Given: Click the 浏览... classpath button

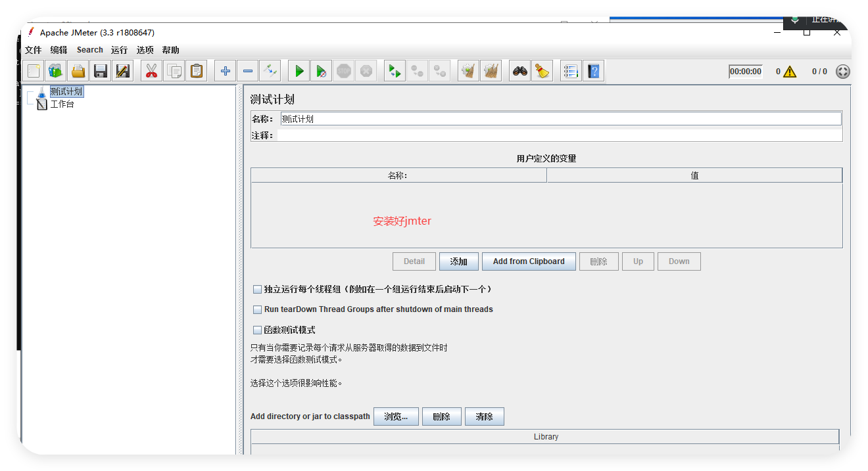Looking at the screenshot, I should pyautogui.click(x=396, y=416).
